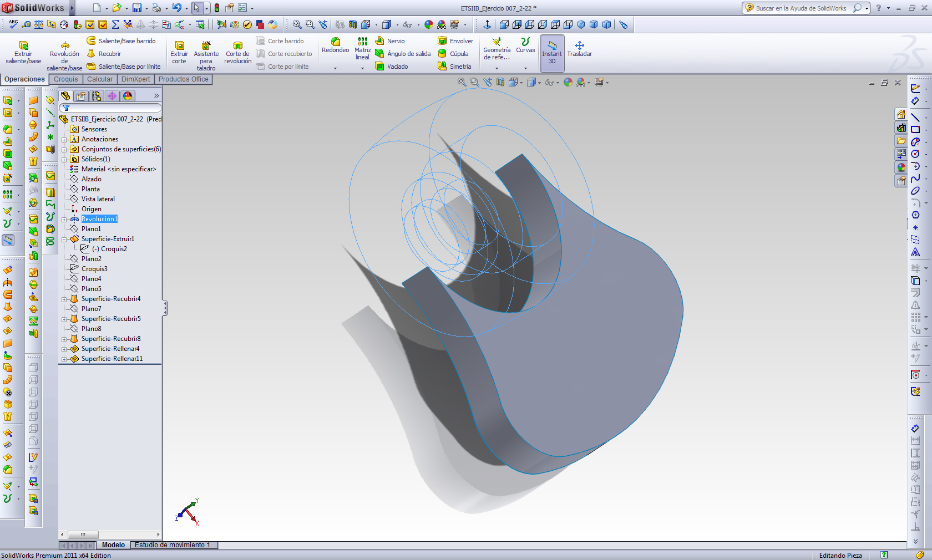Open DimXpertManager tab
Image resolution: width=932 pixels, height=560 pixels.
coord(112,96)
